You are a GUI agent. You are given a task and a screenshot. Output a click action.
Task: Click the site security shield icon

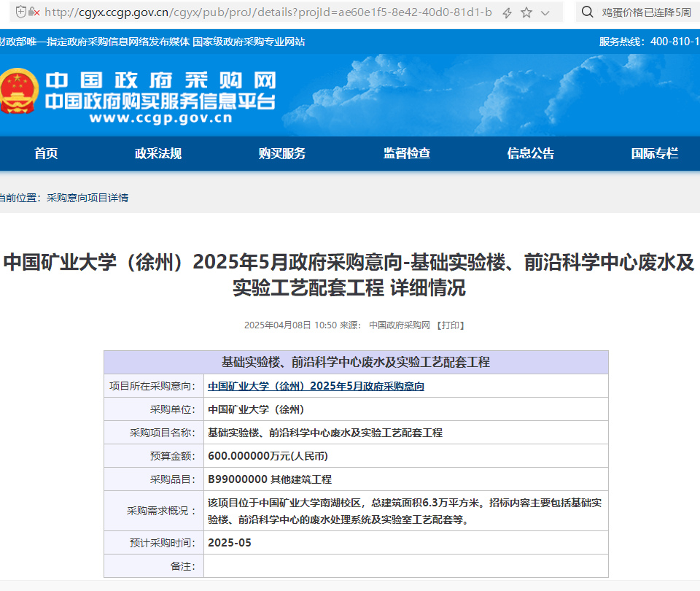pos(20,12)
